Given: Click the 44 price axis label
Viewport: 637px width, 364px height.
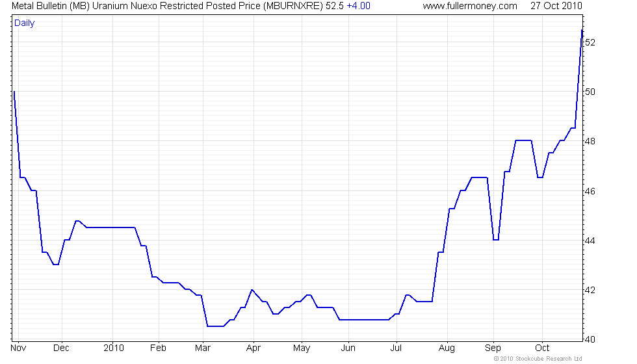Looking at the screenshot, I should click(x=590, y=240).
